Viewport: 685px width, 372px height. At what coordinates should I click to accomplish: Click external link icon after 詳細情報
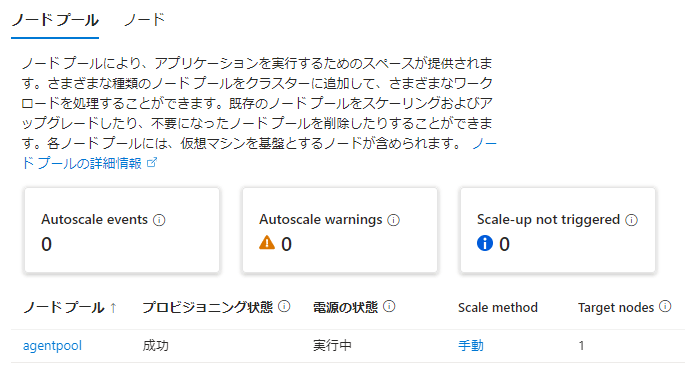click(152, 163)
